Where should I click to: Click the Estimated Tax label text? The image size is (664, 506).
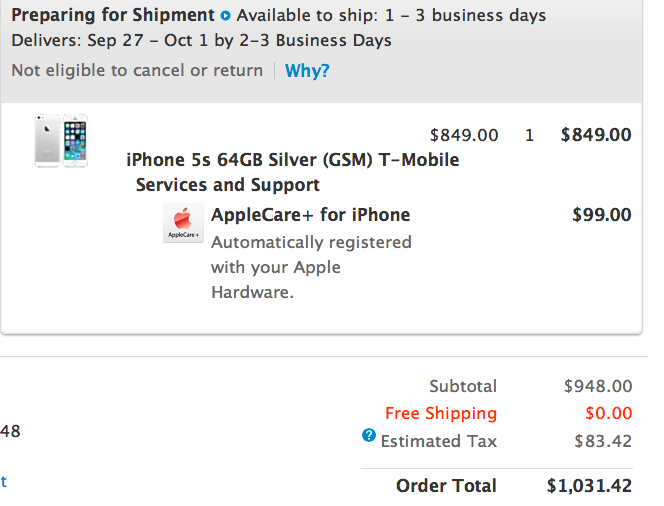(438, 441)
